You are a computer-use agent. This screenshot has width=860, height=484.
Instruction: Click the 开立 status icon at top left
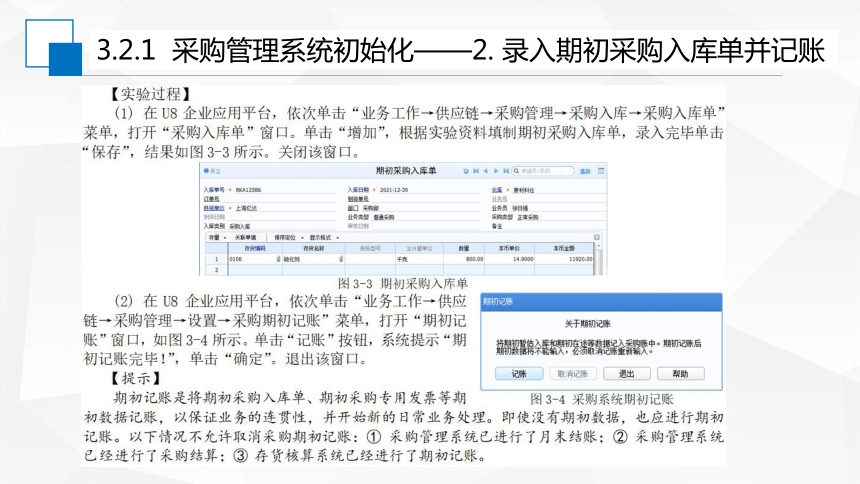(x=206, y=171)
